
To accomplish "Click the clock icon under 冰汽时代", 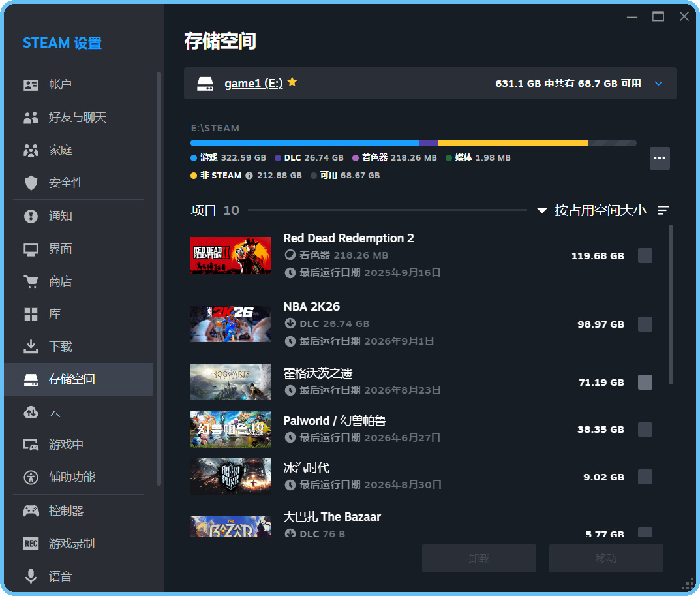I will tap(290, 485).
